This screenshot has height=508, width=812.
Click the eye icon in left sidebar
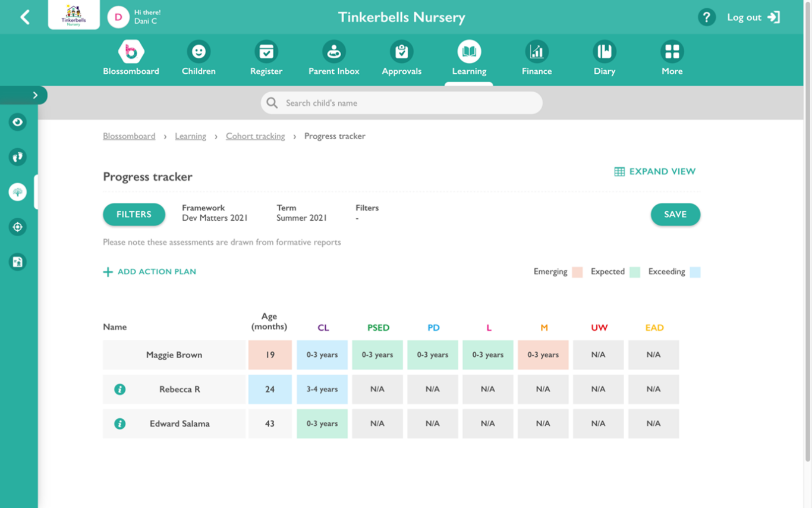click(x=17, y=122)
